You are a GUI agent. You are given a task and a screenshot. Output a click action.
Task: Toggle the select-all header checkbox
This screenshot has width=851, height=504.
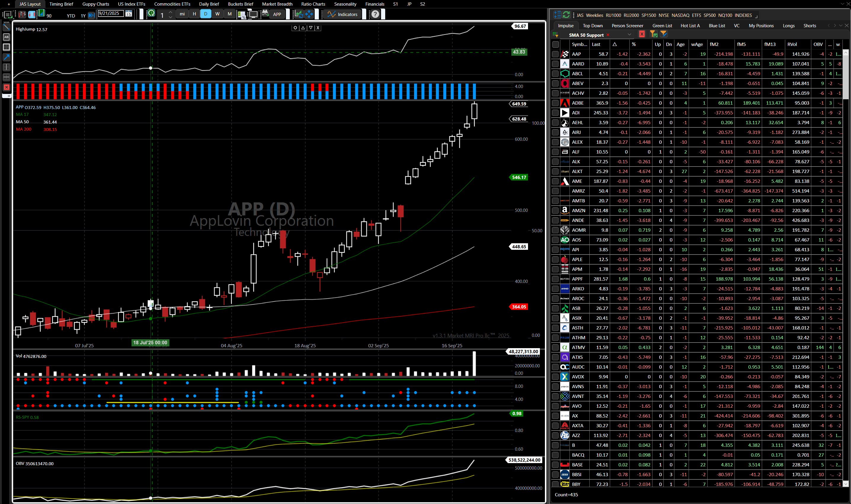click(555, 44)
